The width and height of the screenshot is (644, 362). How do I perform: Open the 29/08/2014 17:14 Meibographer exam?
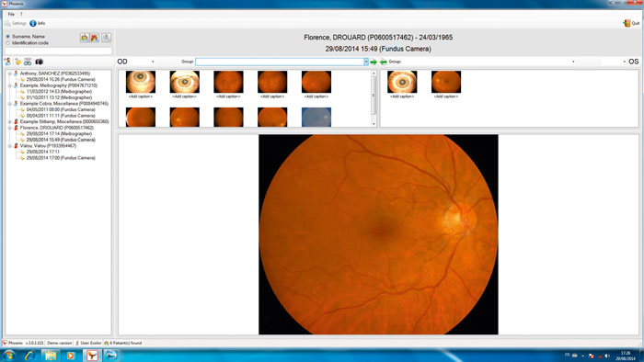coord(59,133)
